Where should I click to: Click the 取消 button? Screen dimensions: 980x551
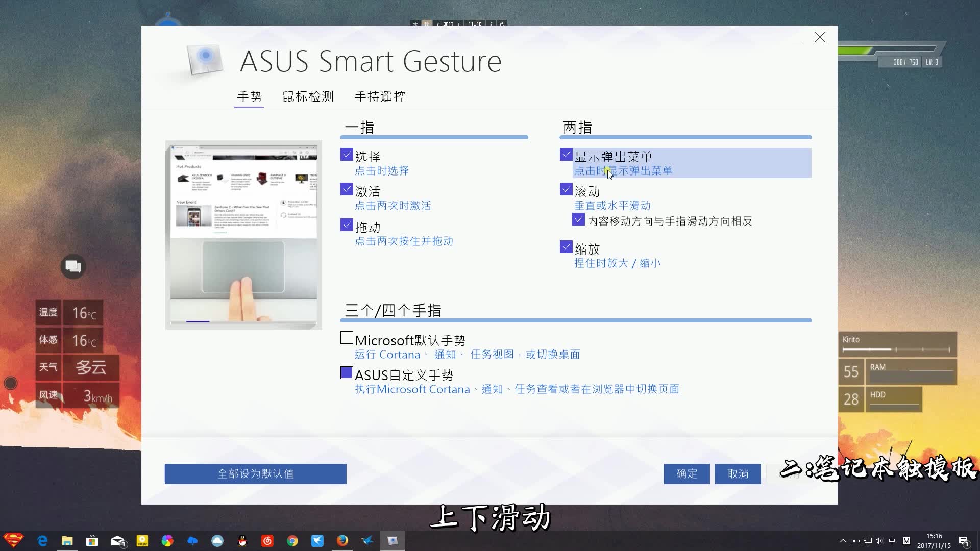(x=738, y=474)
